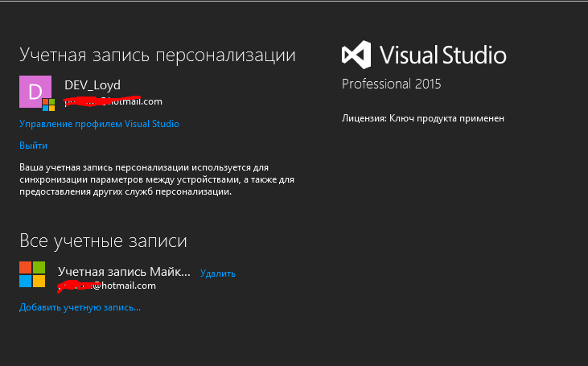Click the hotmail.com email under DEV_Loyd
588x366 pixels.
coord(113,101)
